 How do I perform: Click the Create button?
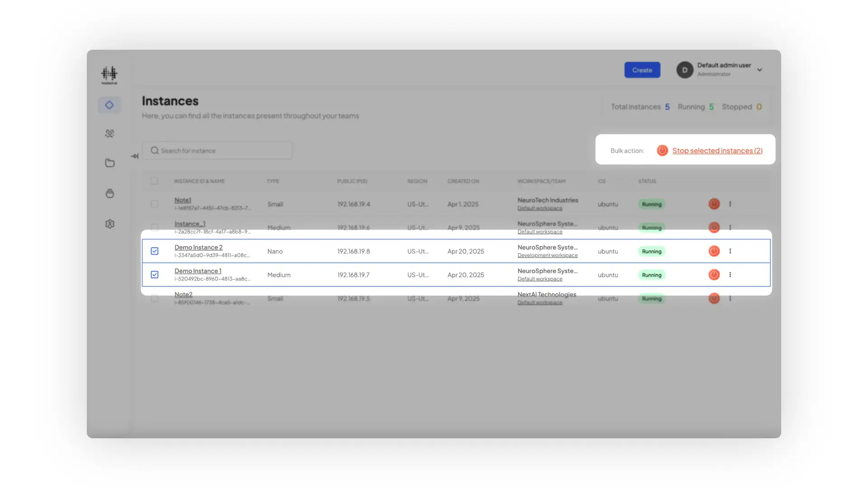tap(642, 70)
